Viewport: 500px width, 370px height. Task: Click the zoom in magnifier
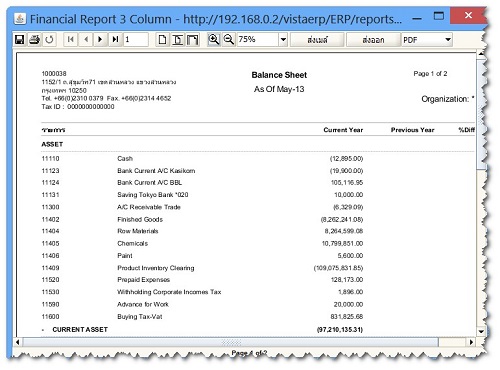[214, 40]
